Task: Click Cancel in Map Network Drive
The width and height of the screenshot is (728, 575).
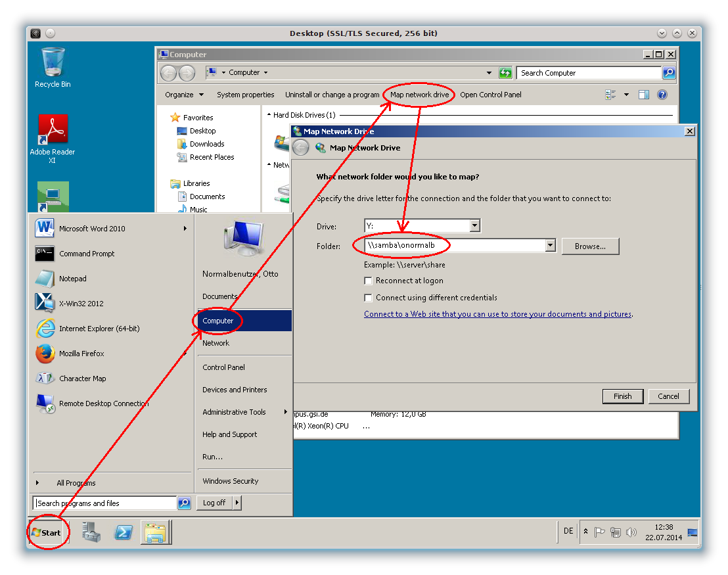Action: 668,396
